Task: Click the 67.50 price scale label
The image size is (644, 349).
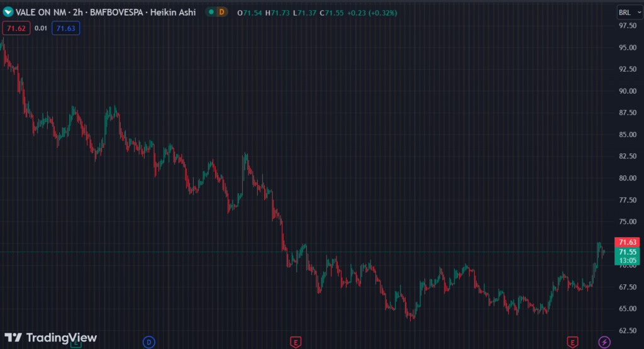Action: [628, 287]
